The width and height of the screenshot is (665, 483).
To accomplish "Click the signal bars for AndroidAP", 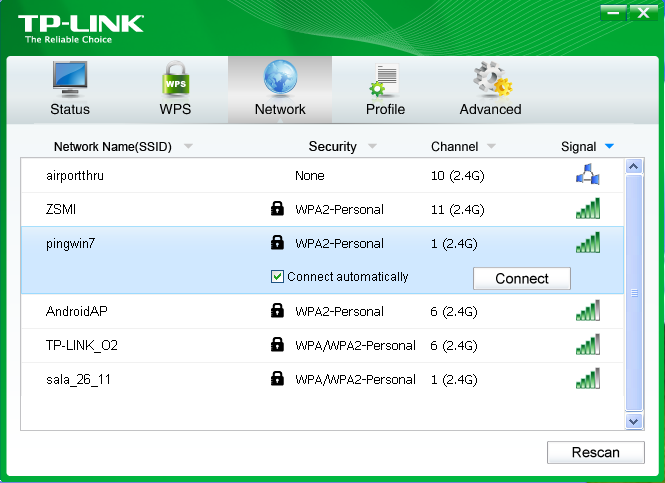I will click(x=588, y=310).
